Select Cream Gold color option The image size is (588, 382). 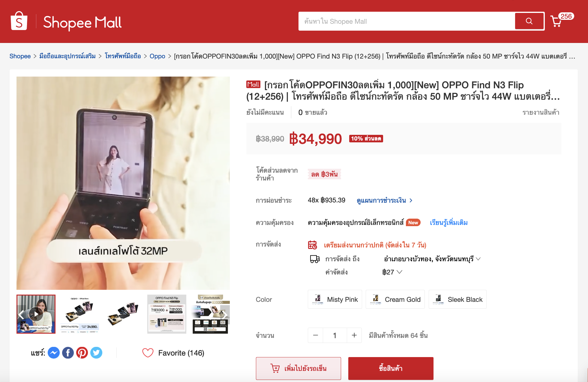coord(395,299)
